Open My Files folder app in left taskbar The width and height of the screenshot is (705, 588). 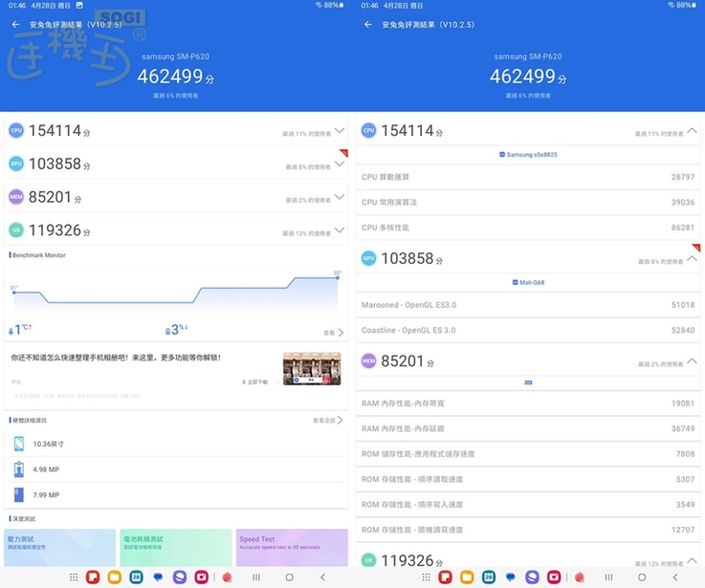pos(114,577)
